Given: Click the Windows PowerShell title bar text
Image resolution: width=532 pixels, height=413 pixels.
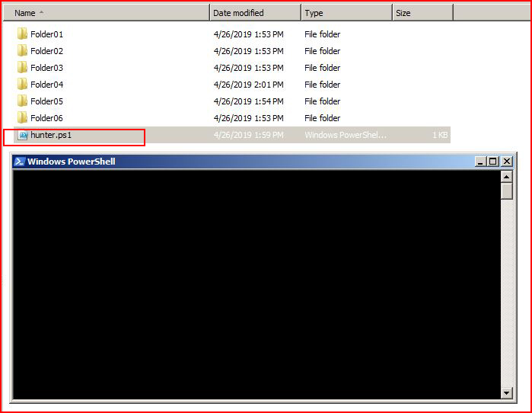Looking at the screenshot, I should coord(72,162).
